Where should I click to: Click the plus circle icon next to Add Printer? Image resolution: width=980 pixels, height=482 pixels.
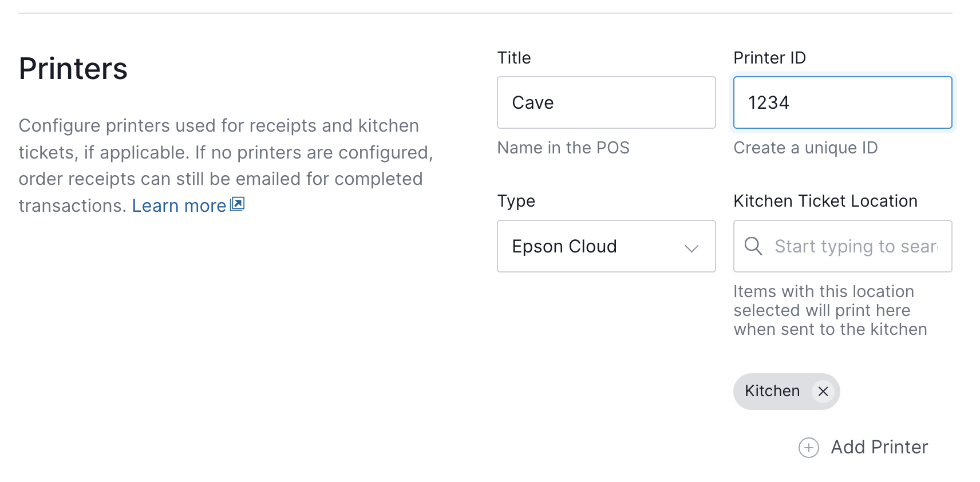tap(808, 448)
